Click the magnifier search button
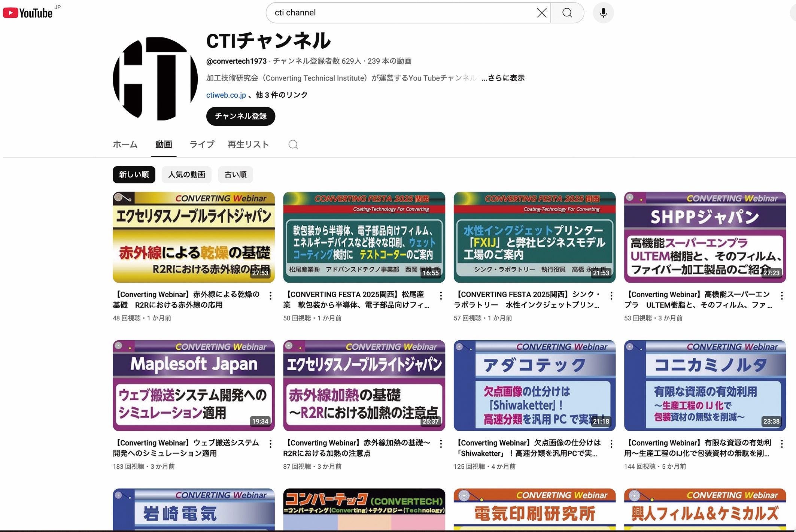Image resolution: width=796 pixels, height=532 pixels. coord(567,13)
